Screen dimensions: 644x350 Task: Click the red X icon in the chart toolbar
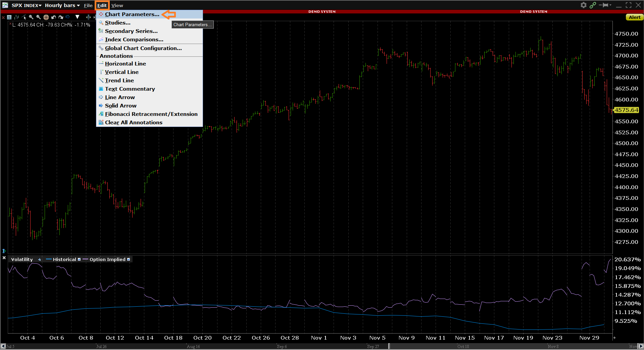[x=3, y=17]
